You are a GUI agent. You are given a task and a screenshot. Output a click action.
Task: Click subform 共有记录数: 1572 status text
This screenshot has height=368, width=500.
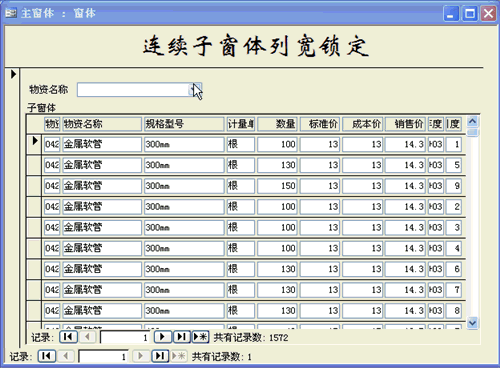click(x=251, y=338)
